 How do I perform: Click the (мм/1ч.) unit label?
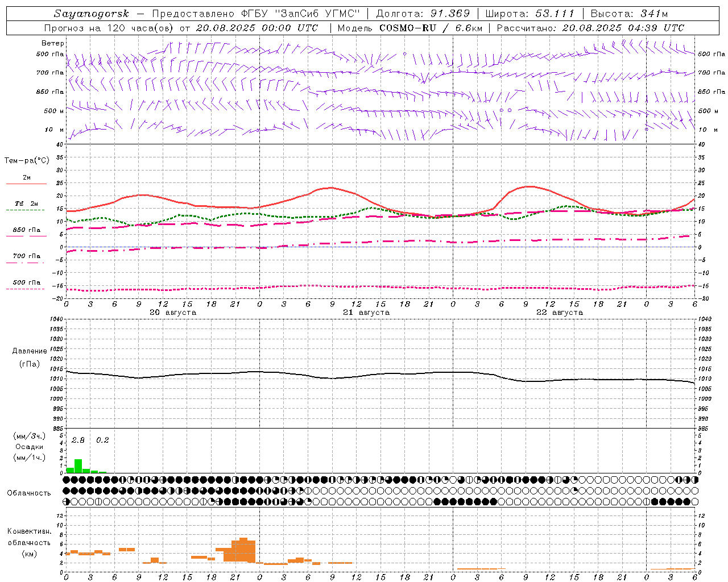[29, 458]
